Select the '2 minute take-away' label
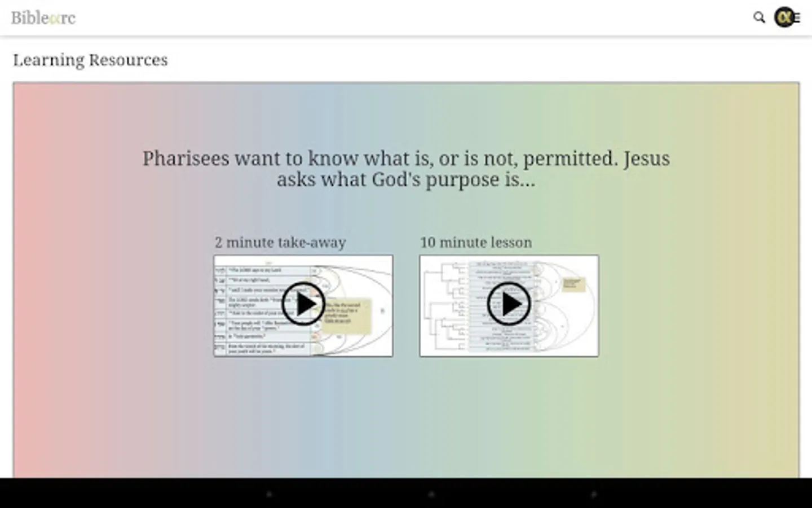This screenshot has height=508, width=812. coord(280,243)
